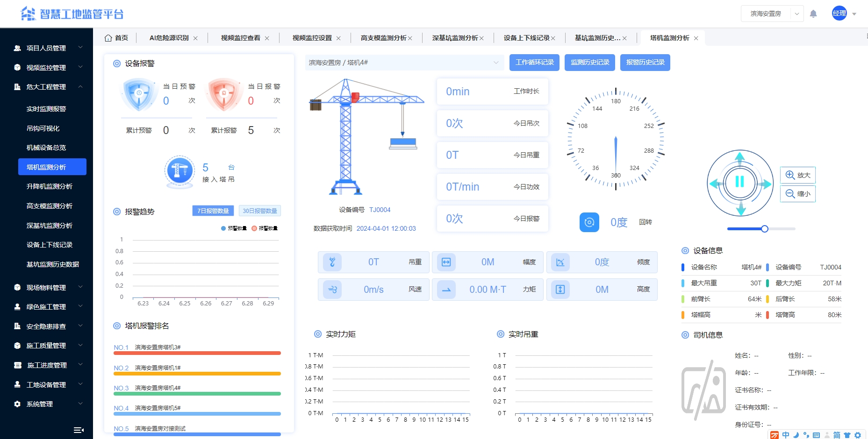Click the notification bell icon
Viewport: 868px width, 439px height.
(x=813, y=14)
